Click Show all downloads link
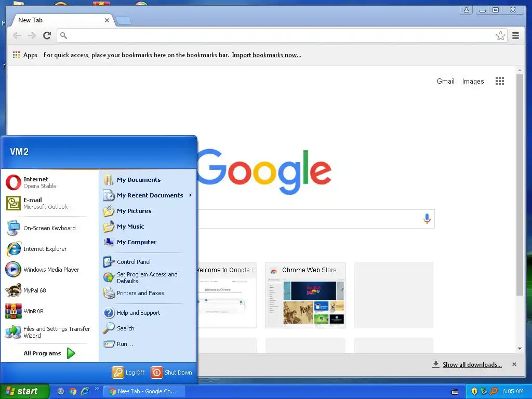Viewport: 532px width, 399px height. point(472,364)
